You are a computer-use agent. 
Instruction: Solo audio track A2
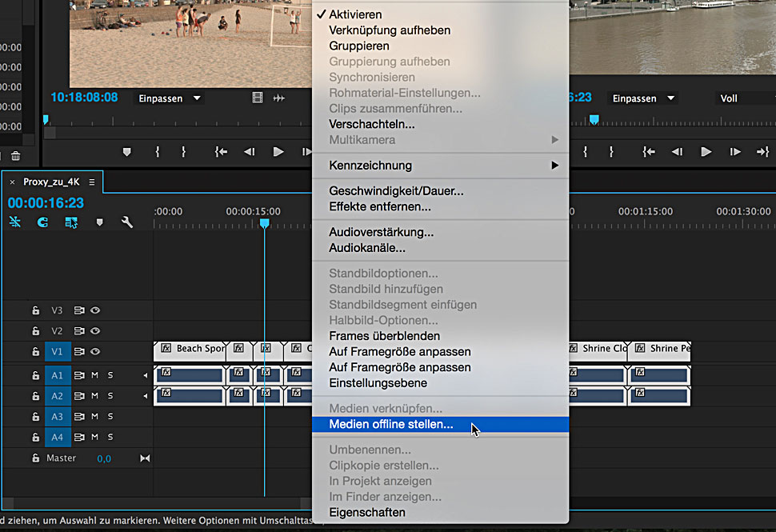click(110, 396)
